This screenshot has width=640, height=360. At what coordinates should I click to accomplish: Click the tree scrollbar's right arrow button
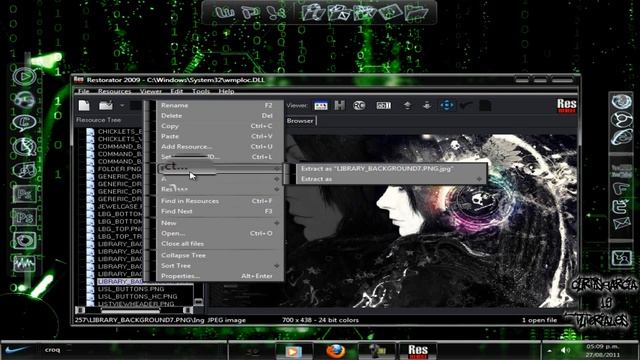(188, 311)
